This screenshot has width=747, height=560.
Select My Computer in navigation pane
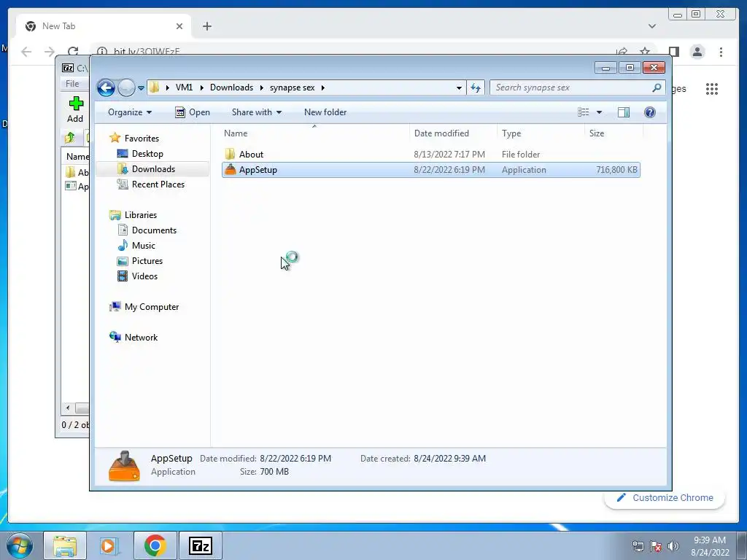tap(152, 307)
